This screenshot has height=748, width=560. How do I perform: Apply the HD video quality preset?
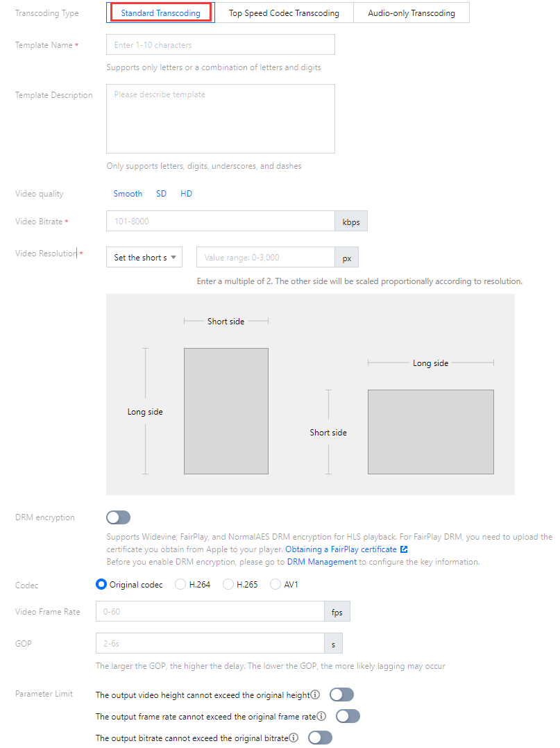click(187, 194)
